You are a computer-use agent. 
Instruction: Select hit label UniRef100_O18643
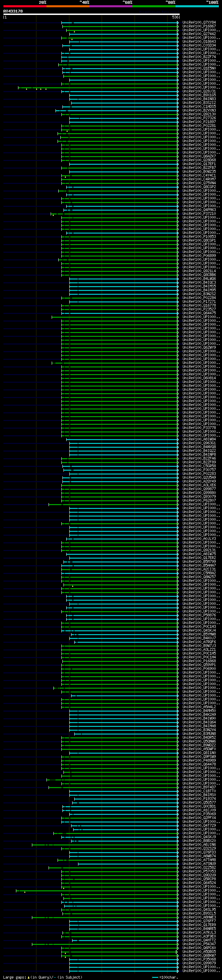tap(199, 41)
